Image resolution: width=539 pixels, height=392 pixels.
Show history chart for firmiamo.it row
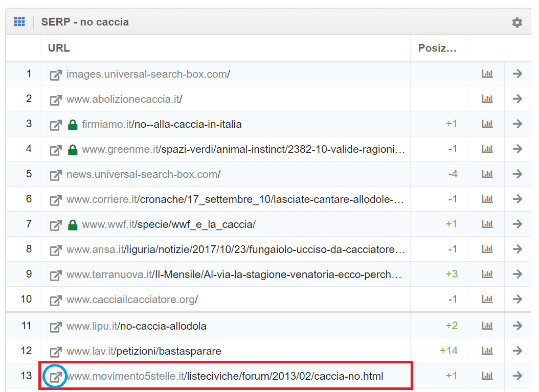pos(487,124)
